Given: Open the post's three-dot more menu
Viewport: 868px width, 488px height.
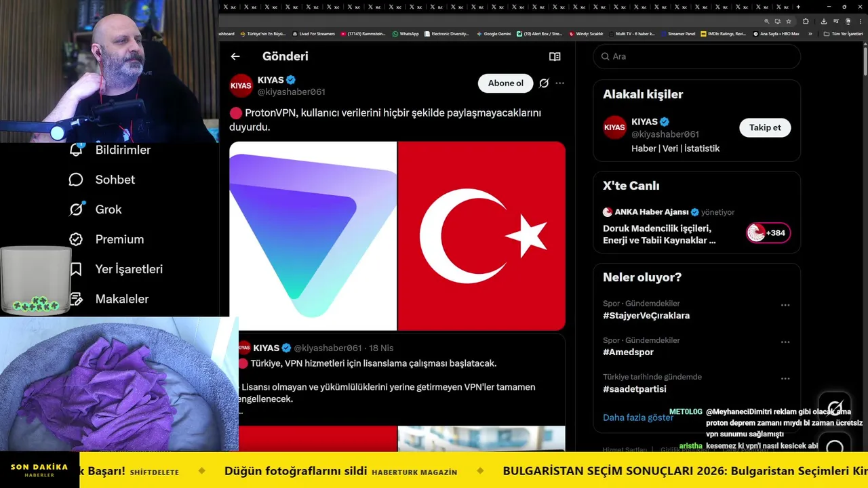Looking at the screenshot, I should click(x=560, y=83).
